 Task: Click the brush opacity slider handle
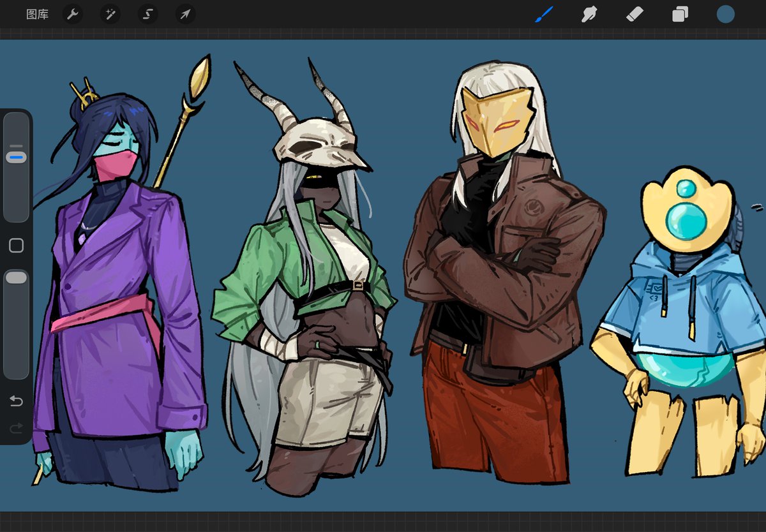point(17,277)
